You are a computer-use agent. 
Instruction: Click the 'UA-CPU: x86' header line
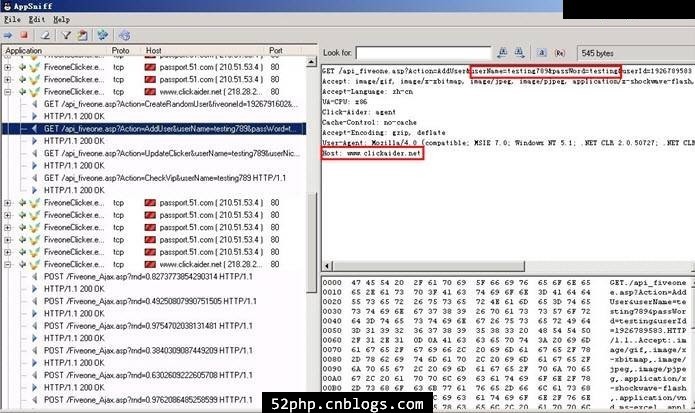(x=344, y=102)
